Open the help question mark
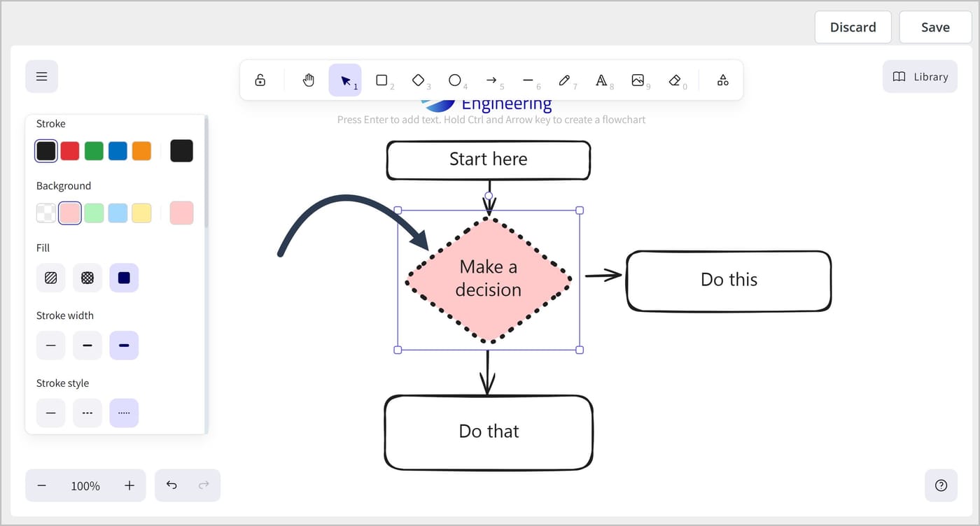Screen dimensions: 980x526 pos(941,485)
